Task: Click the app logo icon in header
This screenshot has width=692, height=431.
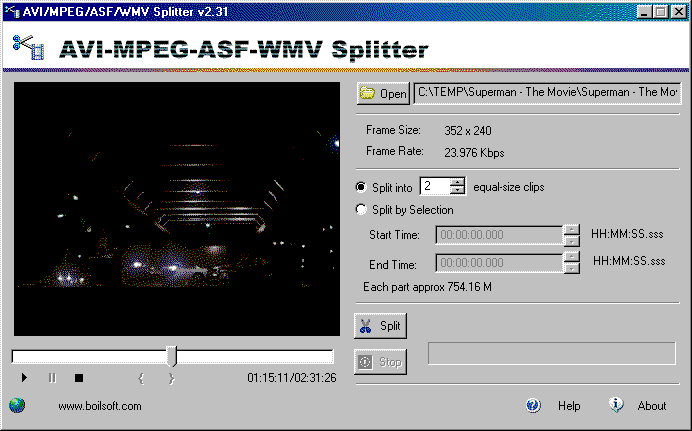Action: pos(30,48)
